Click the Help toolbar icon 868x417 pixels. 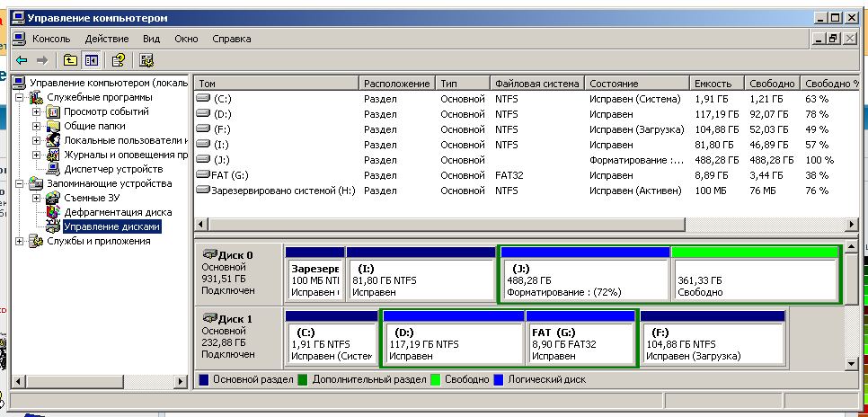coord(118,60)
